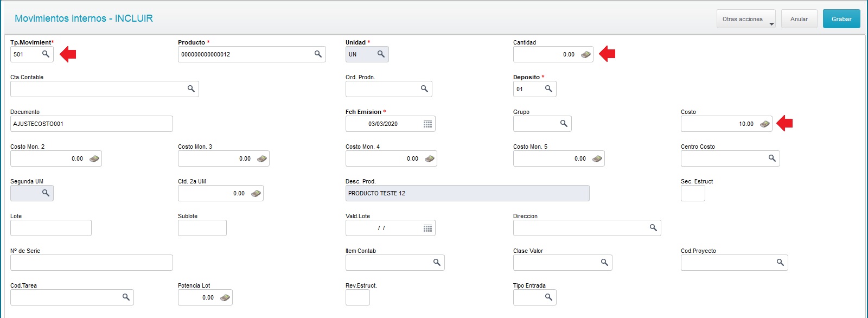The image size is (868, 318).
Task: Open Deposito lookup magnifier
Action: [x=548, y=88]
